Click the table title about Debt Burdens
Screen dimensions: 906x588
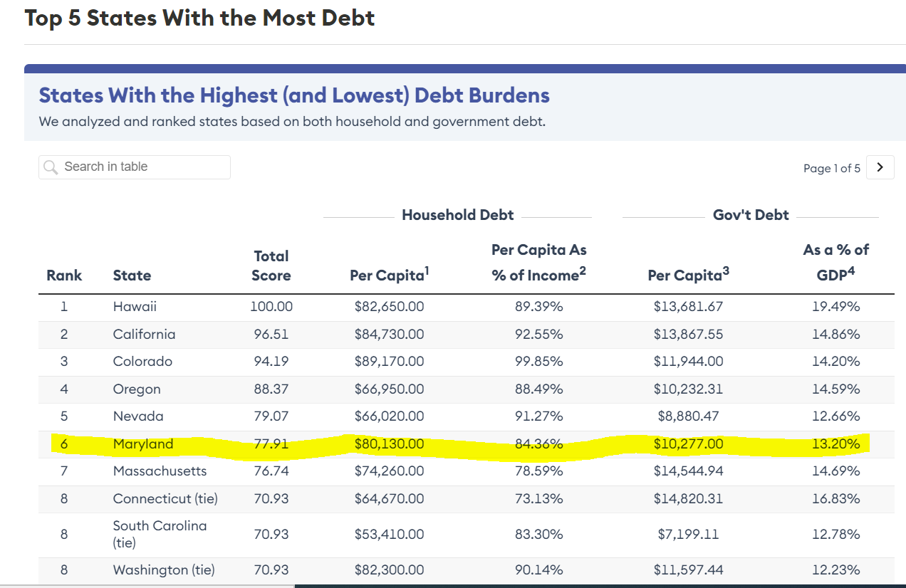[x=294, y=95]
